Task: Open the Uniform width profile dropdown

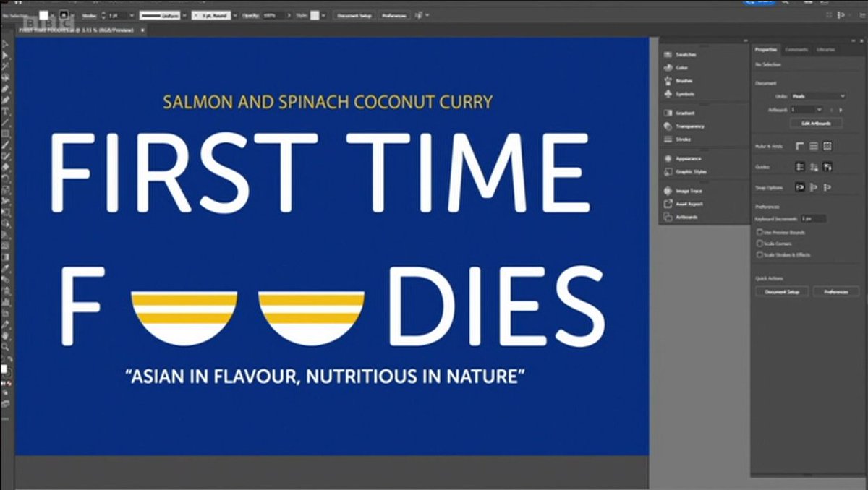Action: [184, 15]
